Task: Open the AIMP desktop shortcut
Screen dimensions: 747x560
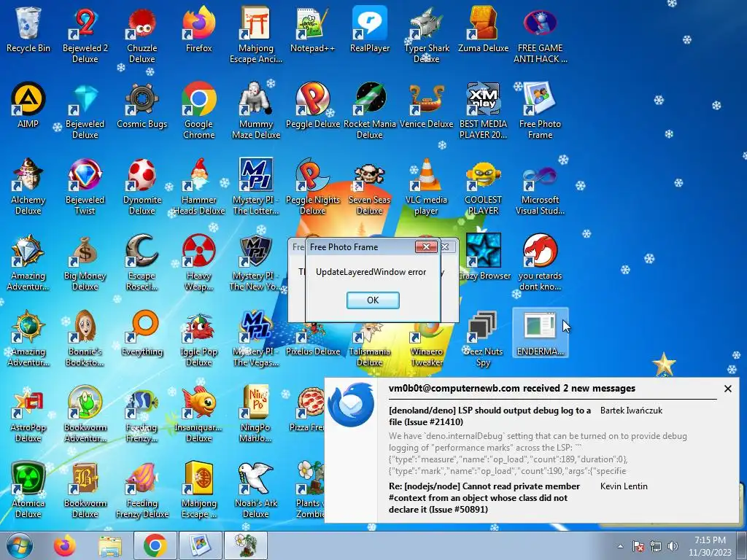Action: pos(28,106)
